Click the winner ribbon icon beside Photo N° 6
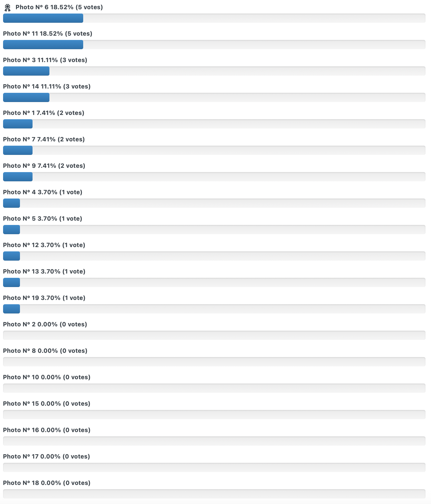Viewport: 431px width, 504px height. pyautogui.click(x=8, y=8)
